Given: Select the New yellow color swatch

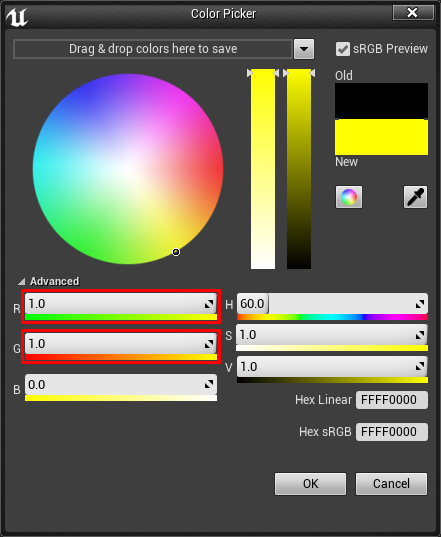Looking at the screenshot, I should click(381, 137).
